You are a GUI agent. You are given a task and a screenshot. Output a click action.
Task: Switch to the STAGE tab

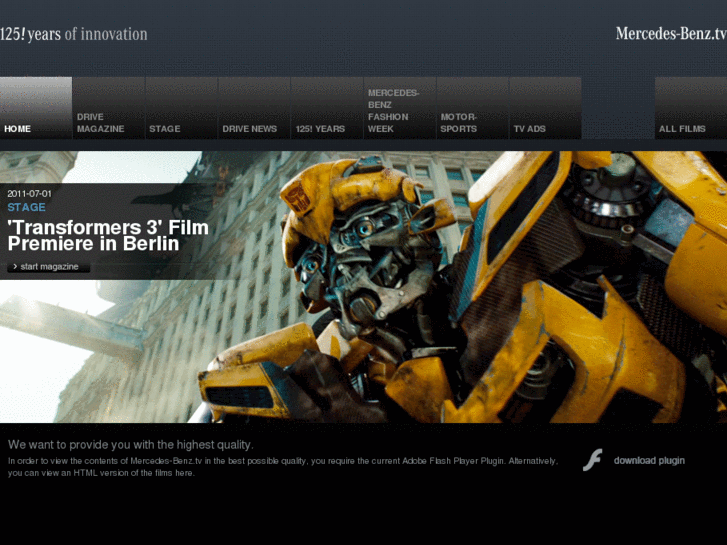tap(181, 108)
